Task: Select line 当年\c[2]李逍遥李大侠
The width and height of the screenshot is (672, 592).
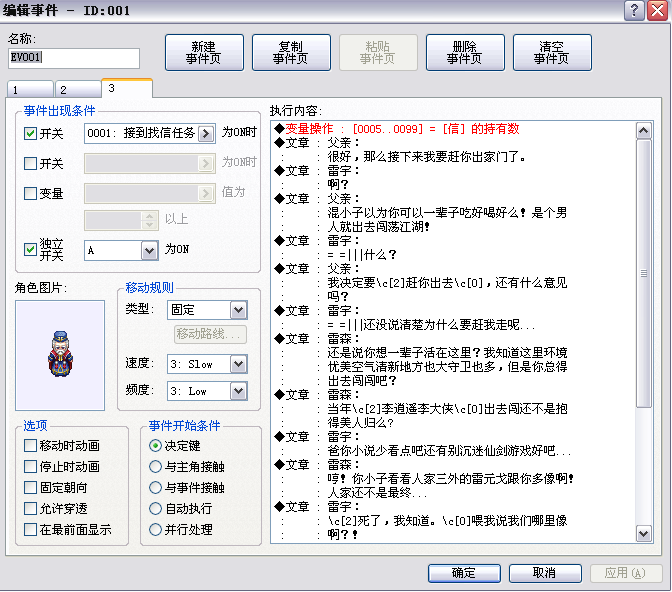Action: [x=447, y=409]
